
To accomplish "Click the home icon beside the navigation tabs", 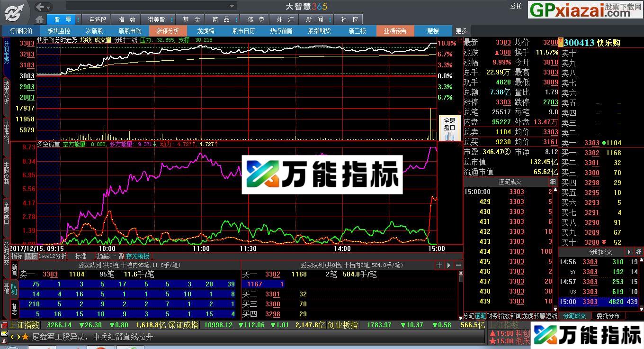I will pos(39,19).
